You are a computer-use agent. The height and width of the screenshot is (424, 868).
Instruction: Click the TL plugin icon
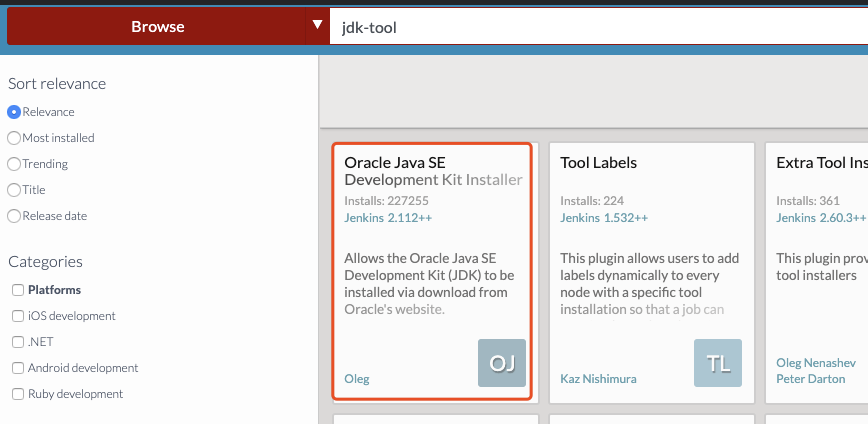tap(718, 363)
